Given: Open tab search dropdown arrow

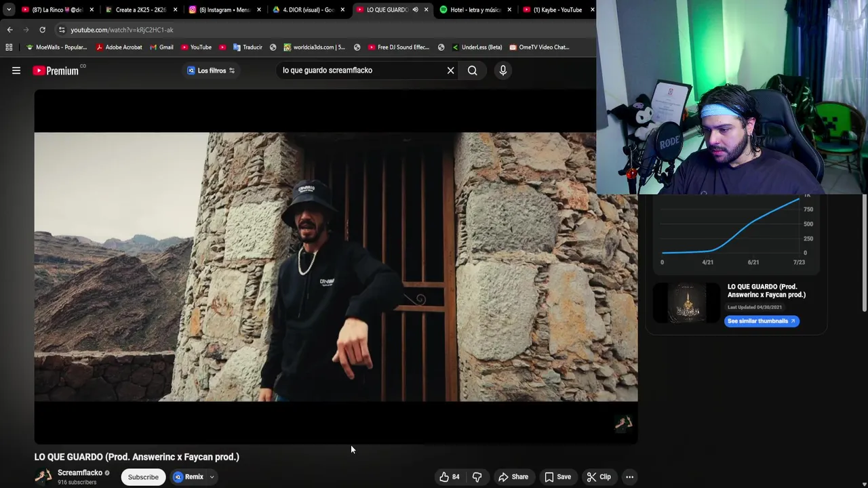Looking at the screenshot, I should coord(9,9).
